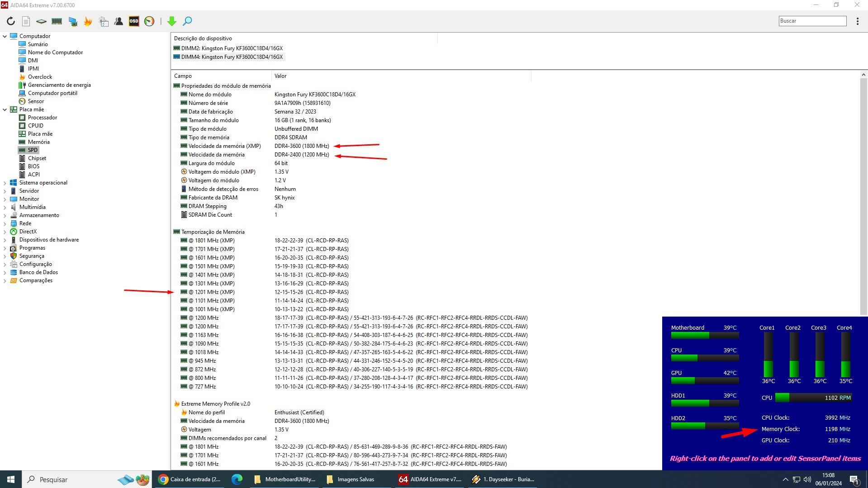Select Banco de Dados in the tree
Screen dimensions: 868x488
(38, 272)
